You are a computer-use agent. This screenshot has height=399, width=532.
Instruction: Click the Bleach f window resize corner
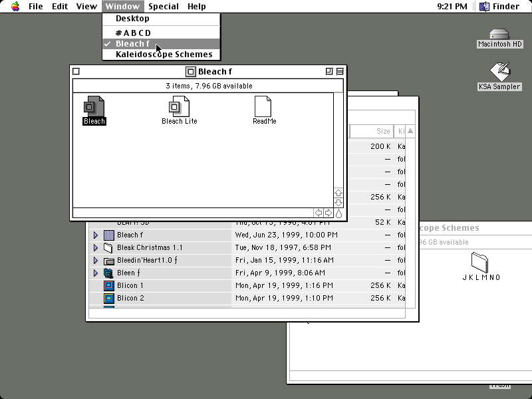click(x=338, y=213)
